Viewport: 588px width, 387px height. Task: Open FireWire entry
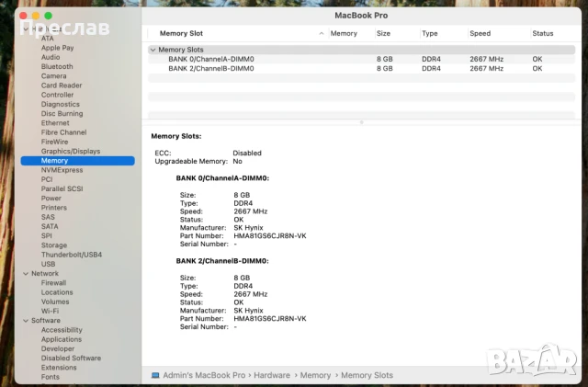click(x=55, y=142)
